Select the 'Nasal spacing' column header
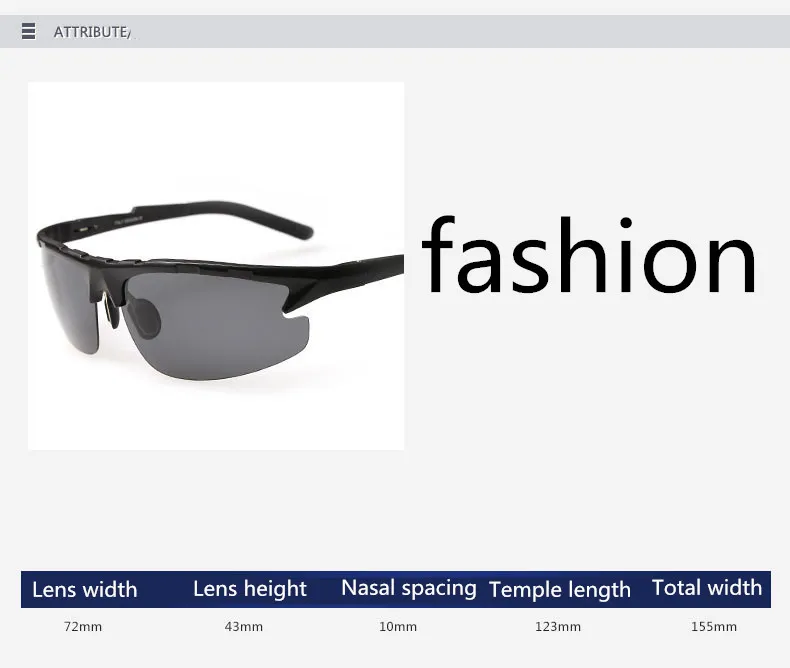Screen dimensions: 790x668 click(x=409, y=588)
